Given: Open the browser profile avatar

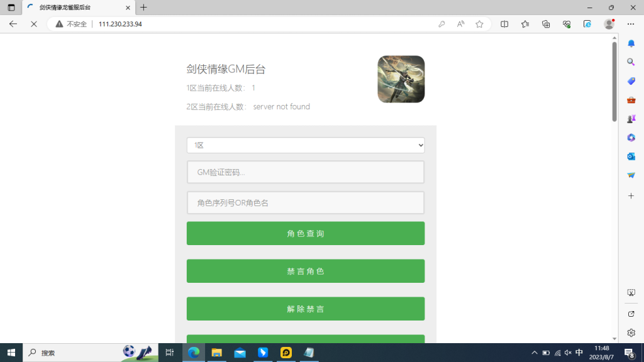Looking at the screenshot, I should [609, 24].
